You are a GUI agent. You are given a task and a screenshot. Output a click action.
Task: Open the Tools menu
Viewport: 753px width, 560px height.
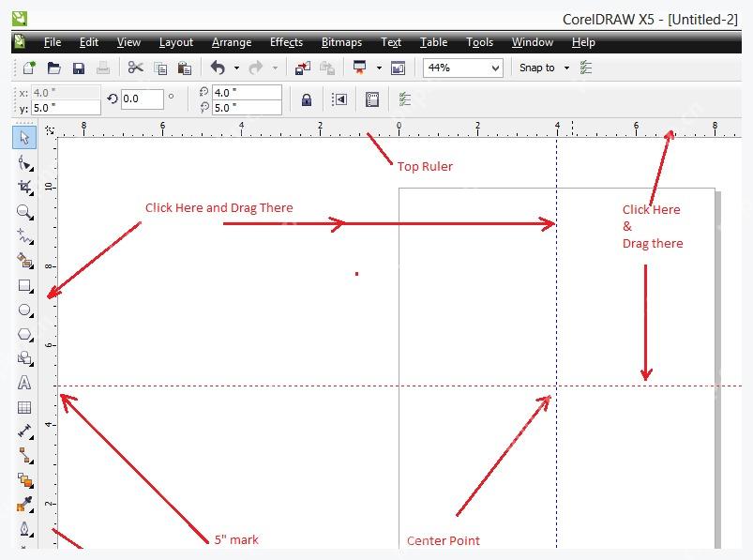click(479, 42)
